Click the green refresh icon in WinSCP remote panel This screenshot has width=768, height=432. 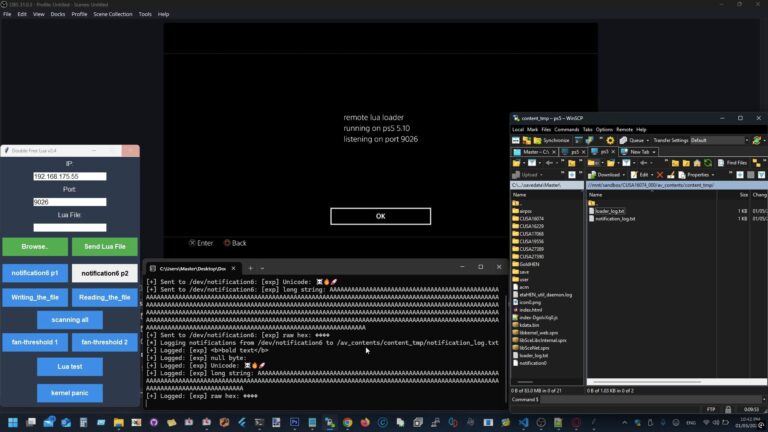[x=708, y=163]
